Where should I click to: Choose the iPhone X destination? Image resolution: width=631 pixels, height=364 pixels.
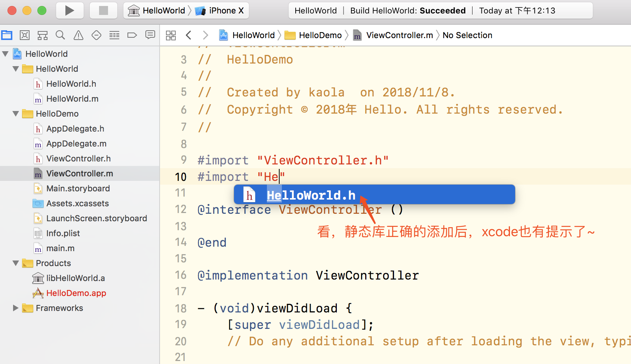click(x=220, y=10)
